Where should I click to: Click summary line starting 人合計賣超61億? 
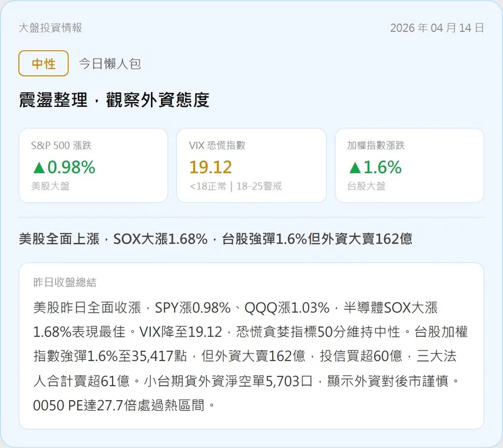click(x=246, y=381)
